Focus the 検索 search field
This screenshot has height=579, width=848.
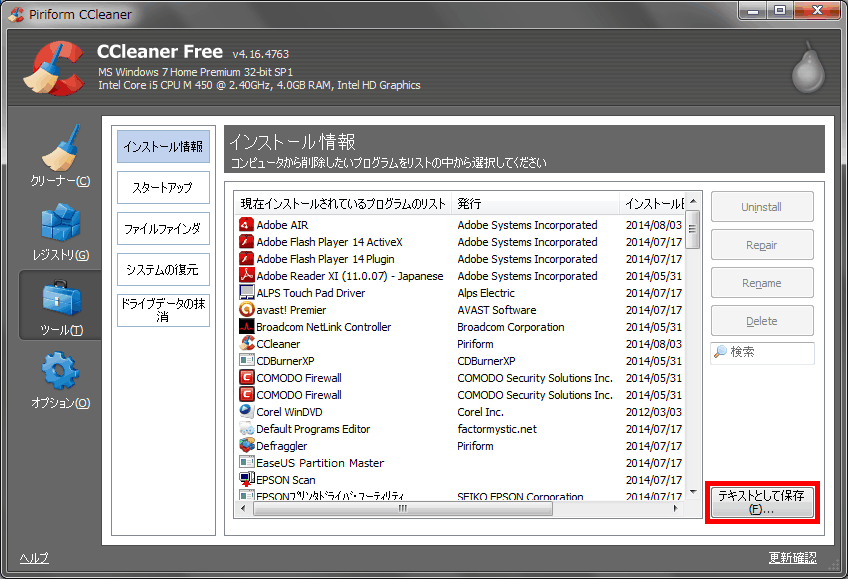[762, 352]
